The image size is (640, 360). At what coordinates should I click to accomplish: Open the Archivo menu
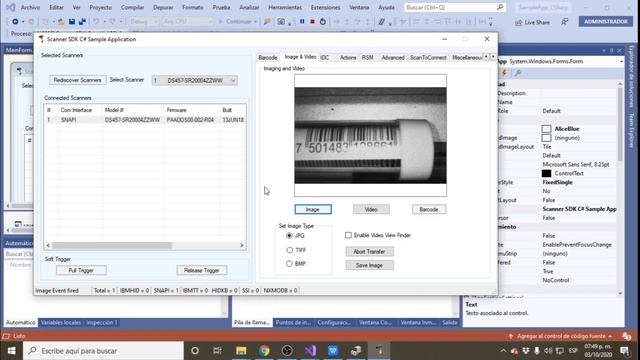[30, 7]
